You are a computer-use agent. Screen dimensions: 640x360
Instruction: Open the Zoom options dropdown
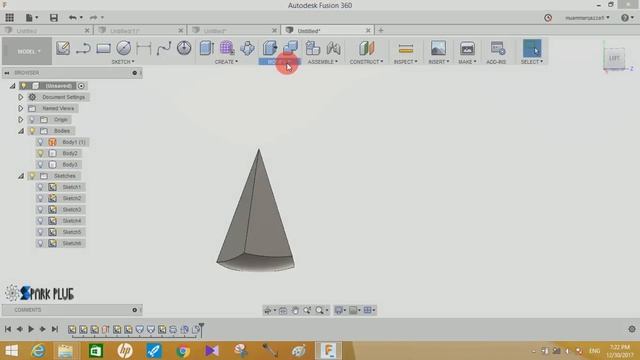click(x=322, y=311)
